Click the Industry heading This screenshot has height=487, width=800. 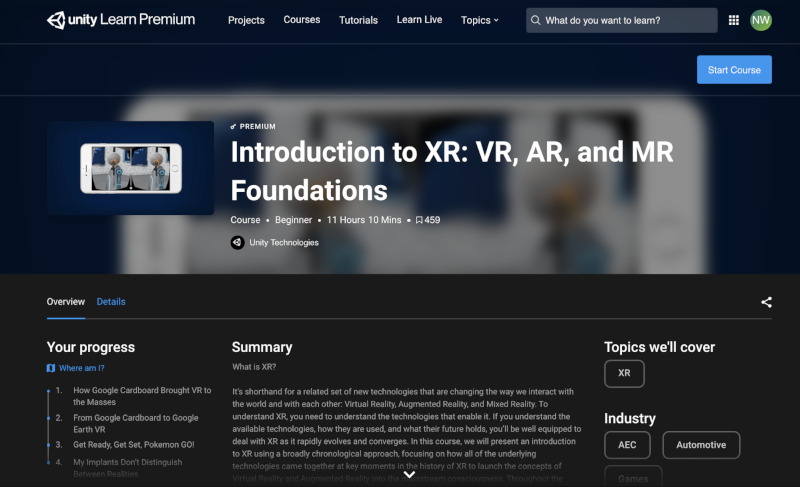point(630,419)
